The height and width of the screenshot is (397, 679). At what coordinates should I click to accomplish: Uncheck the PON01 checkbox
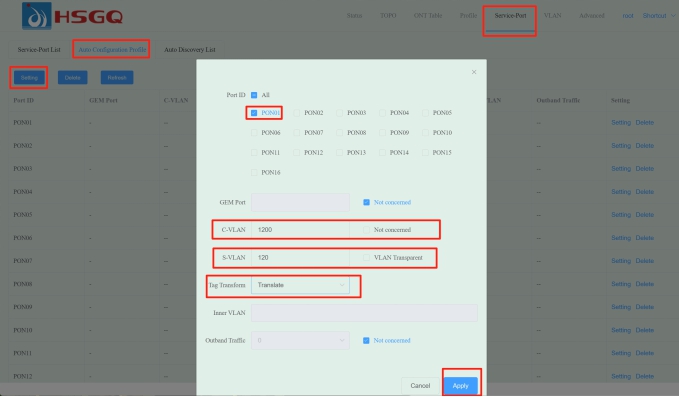coord(254,113)
